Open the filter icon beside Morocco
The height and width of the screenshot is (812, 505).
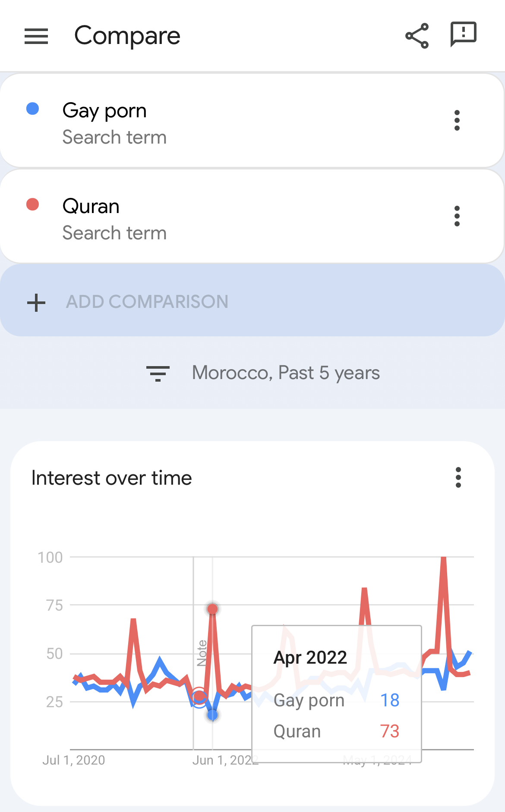158,373
